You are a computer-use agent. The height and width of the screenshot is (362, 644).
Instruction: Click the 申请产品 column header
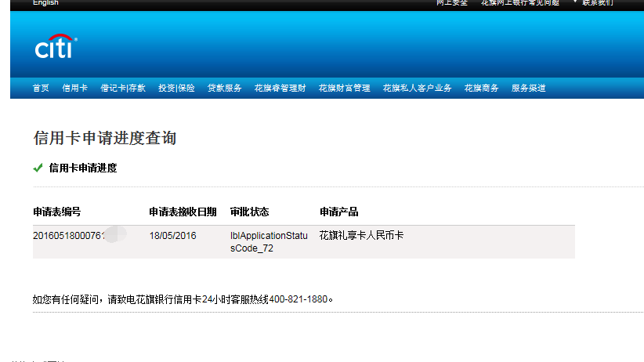pos(338,212)
